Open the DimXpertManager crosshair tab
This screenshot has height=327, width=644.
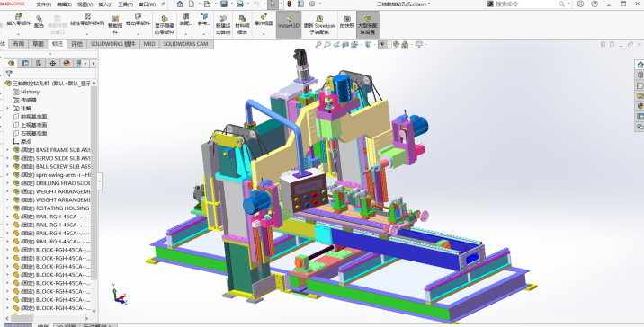click(x=52, y=63)
